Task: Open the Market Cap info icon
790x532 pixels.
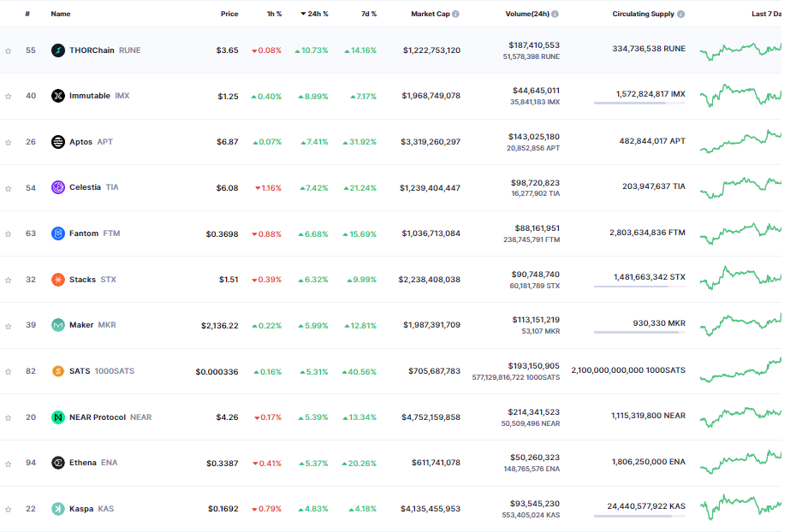Action: (455, 14)
